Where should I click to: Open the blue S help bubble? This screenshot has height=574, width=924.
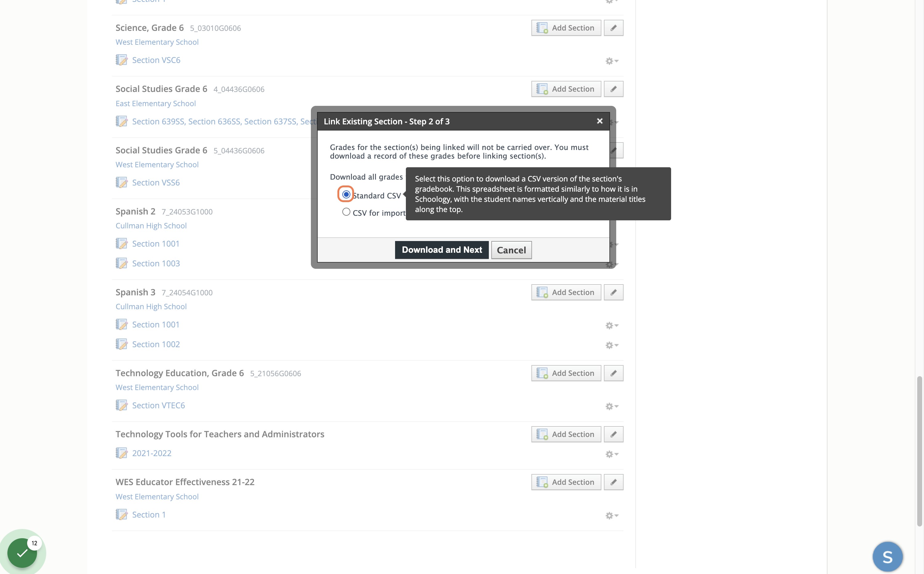[x=888, y=557]
